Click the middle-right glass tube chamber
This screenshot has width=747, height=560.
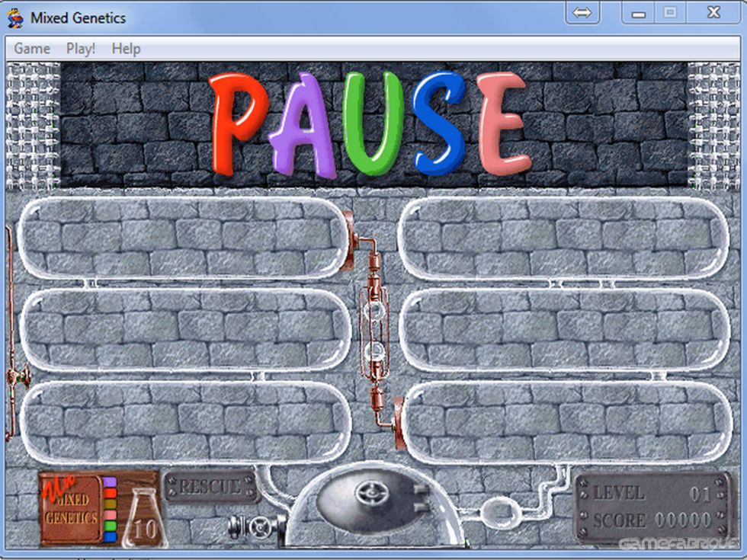coord(564,330)
